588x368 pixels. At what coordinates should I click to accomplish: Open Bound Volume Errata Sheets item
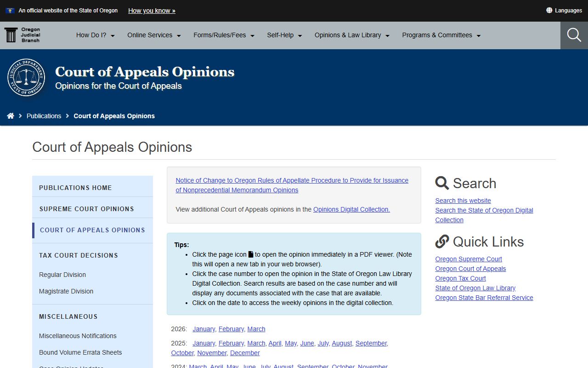pyautogui.click(x=80, y=352)
